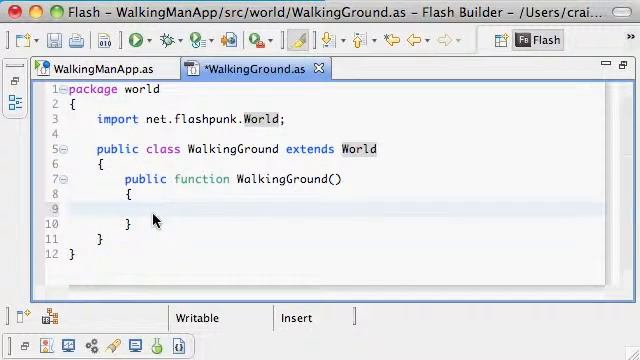Select the Flash perspective button
640x360 pixels.
538,40
